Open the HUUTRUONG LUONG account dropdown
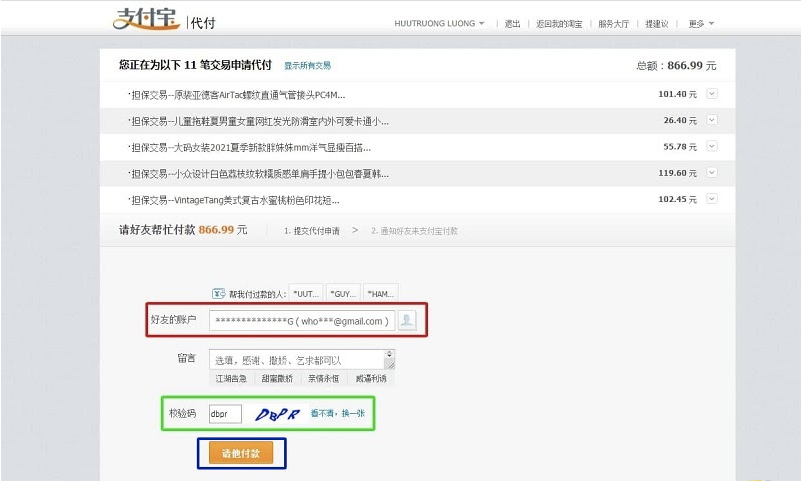 pos(439,24)
